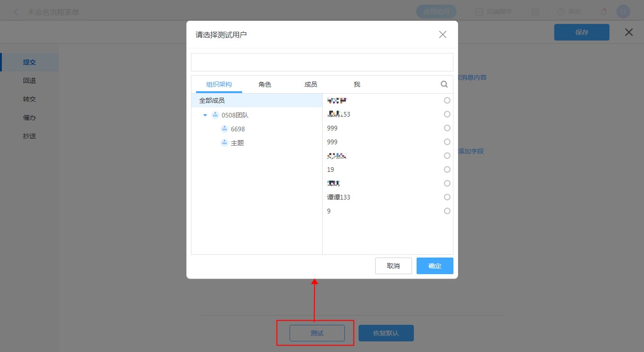The width and height of the screenshot is (644, 352).
Task: Select the radio button for user 9
Action: 447,211
